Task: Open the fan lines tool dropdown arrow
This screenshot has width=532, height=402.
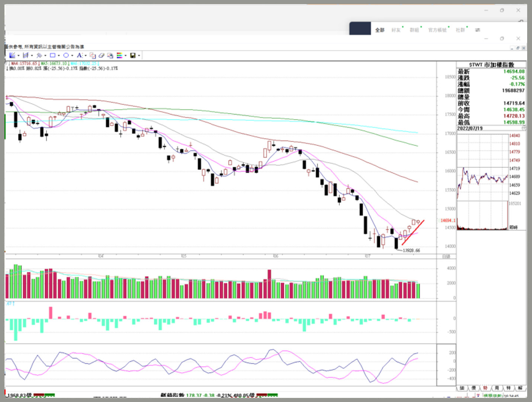Action: coord(18,56)
